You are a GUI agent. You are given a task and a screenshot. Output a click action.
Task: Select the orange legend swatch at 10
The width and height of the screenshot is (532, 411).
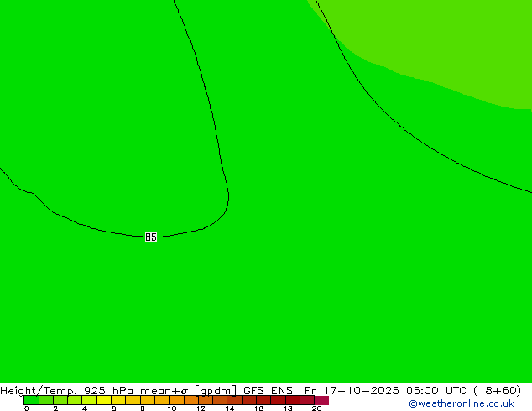point(176,400)
